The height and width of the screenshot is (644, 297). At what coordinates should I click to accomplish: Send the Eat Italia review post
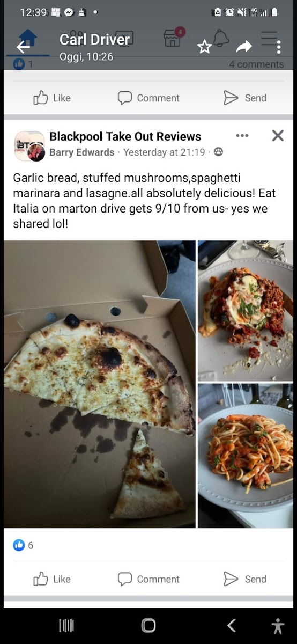point(245,579)
